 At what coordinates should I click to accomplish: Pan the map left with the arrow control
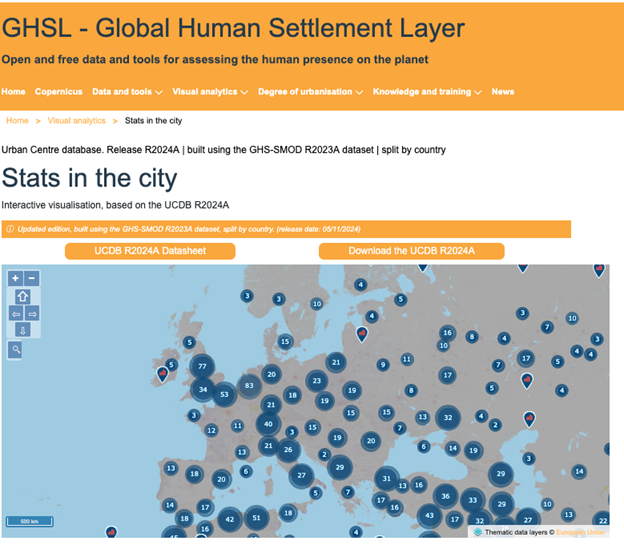point(16,314)
